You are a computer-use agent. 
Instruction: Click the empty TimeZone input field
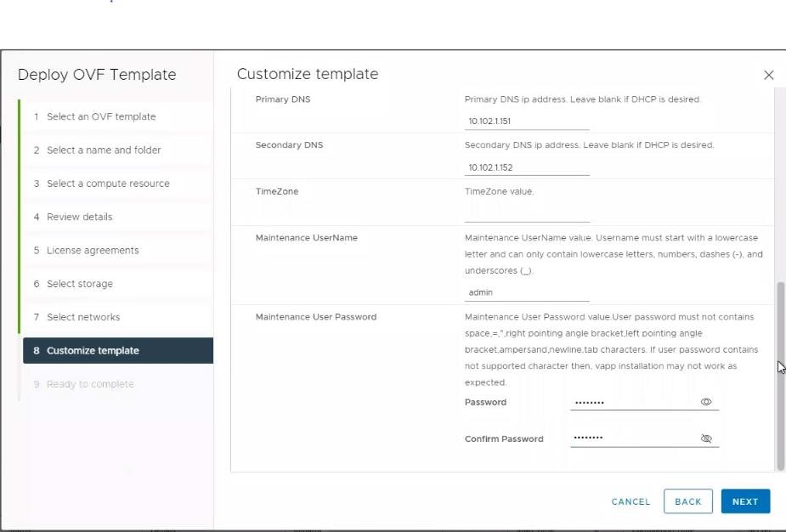pos(527,213)
